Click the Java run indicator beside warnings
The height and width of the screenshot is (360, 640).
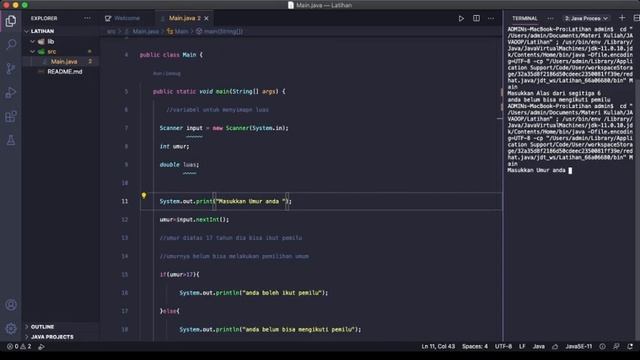pyautogui.click(x=41, y=347)
